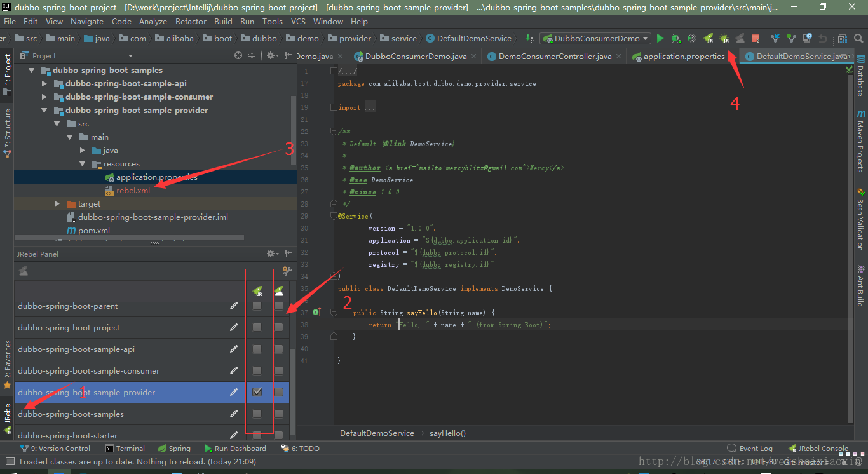Enable JRebel checkbox for dubbo-spring-boot-sample-api
868x474 pixels.
[x=257, y=349]
